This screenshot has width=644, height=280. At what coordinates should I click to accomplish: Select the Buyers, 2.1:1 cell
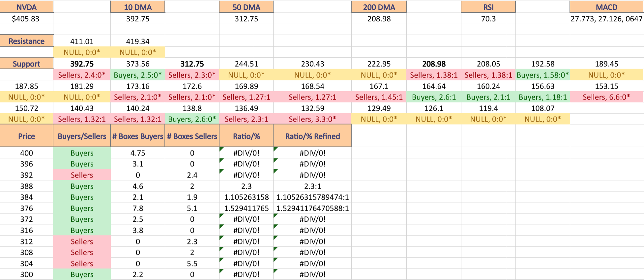pos(488,97)
